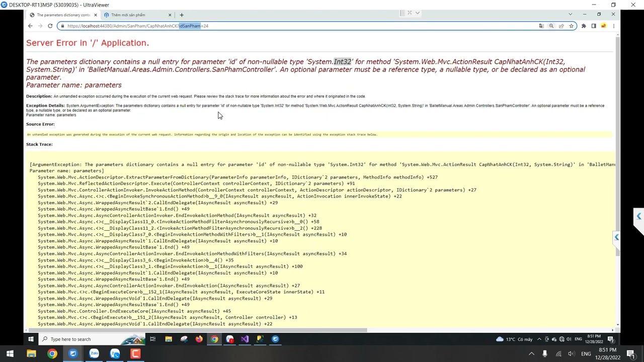644x362 pixels.
Task: Open Visual Studio on the remote taskbar
Action: tap(245, 339)
